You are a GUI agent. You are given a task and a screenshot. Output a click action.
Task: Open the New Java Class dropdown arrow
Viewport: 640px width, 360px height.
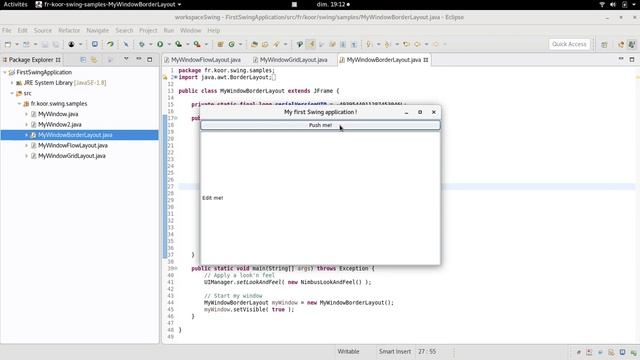coord(240,44)
